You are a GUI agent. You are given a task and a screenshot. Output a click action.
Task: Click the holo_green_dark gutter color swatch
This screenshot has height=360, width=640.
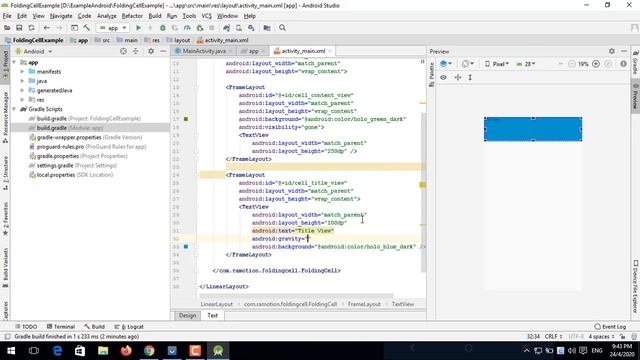click(186, 119)
